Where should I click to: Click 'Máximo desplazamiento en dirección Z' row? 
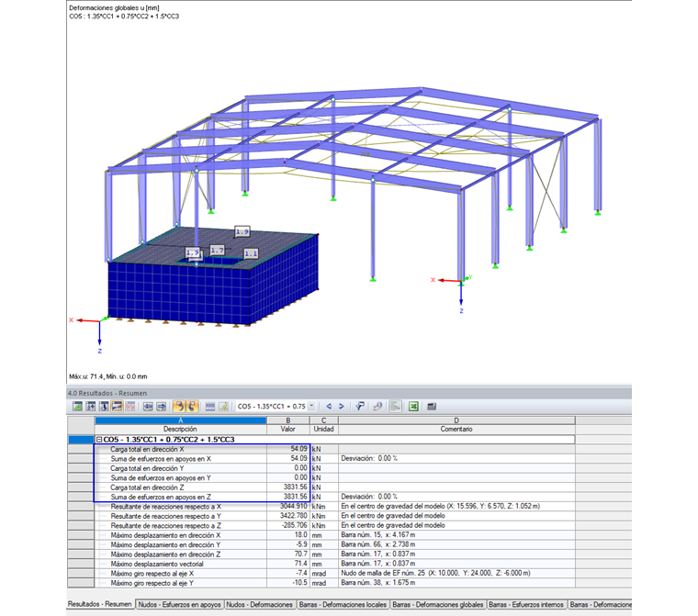(x=334, y=554)
